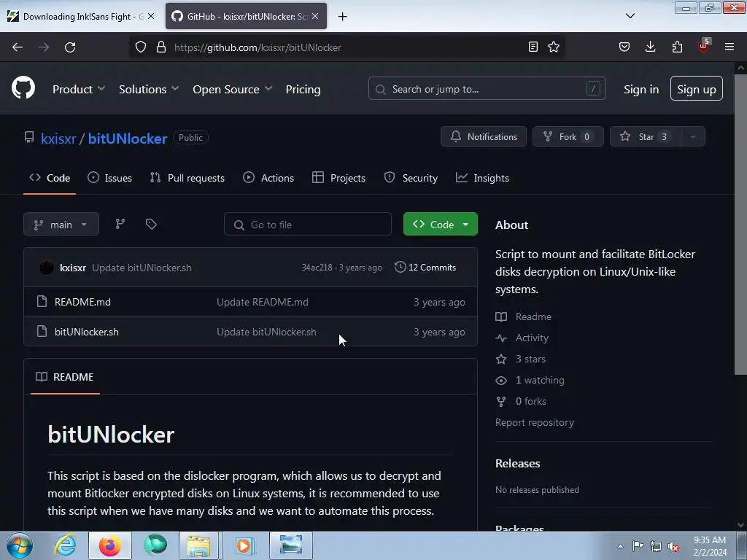Viewport: 747px width, 560px height.
Task: View the 12 Commits history
Action: click(x=425, y=268)
